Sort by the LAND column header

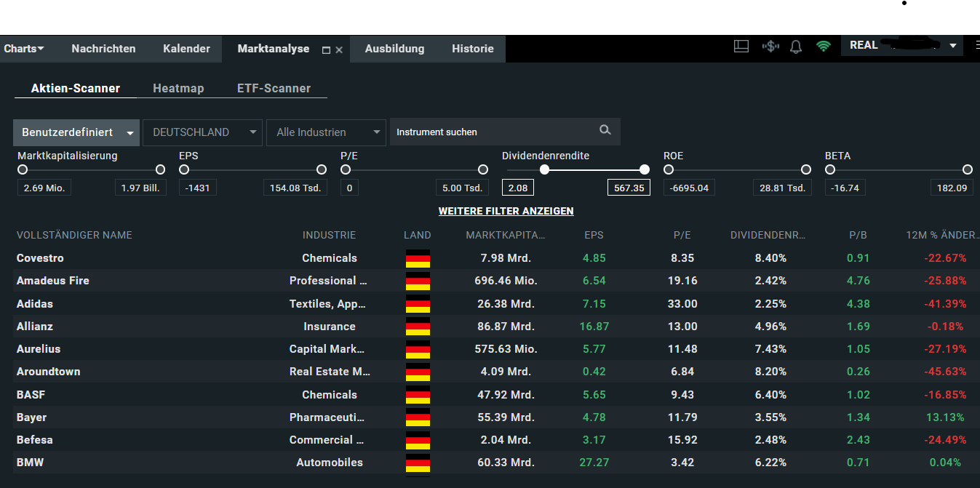point(418,235)
